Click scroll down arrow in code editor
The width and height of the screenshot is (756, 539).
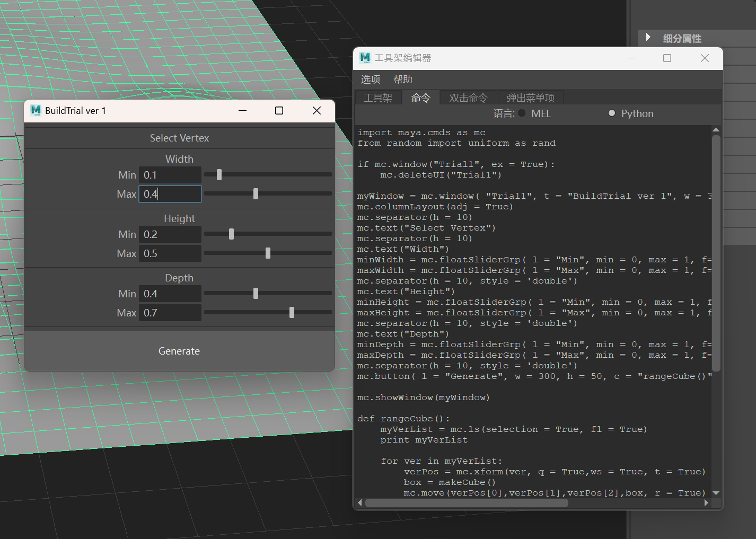(716, 493)
